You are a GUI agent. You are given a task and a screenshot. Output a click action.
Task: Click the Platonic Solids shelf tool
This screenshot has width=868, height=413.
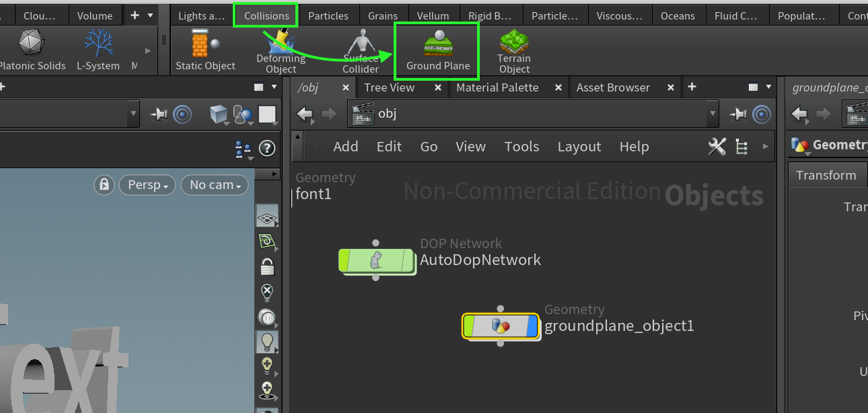30,50
